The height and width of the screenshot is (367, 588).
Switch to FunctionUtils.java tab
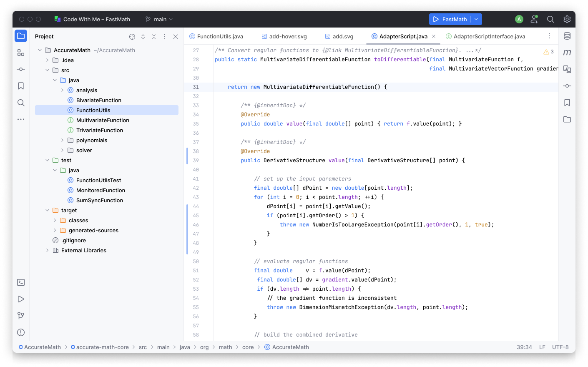point(216,36)
